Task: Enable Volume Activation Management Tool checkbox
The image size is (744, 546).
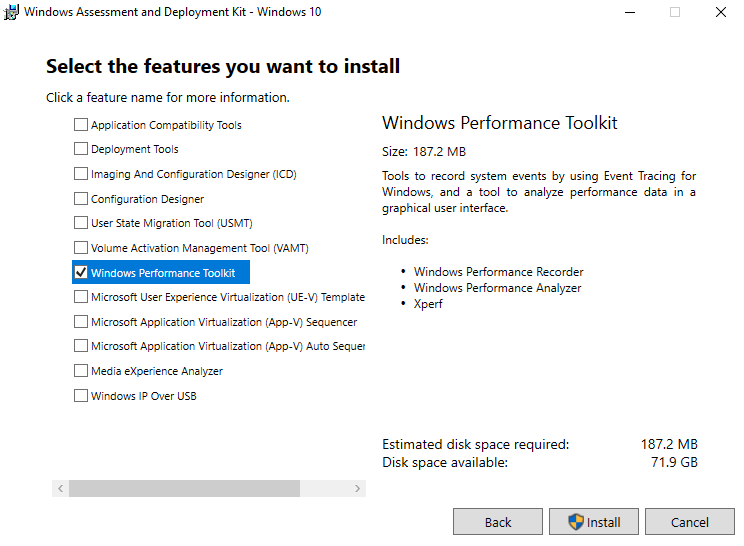Action: (81, 248)
